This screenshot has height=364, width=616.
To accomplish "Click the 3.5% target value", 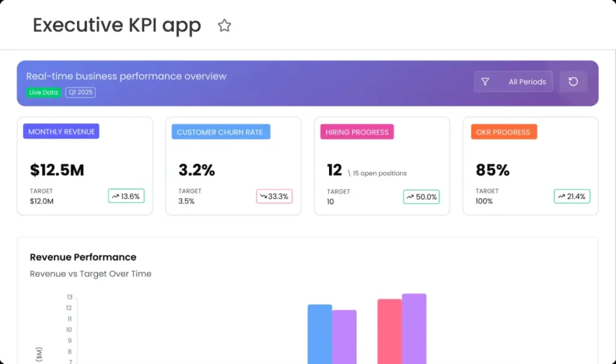I will tap(186, 202).
